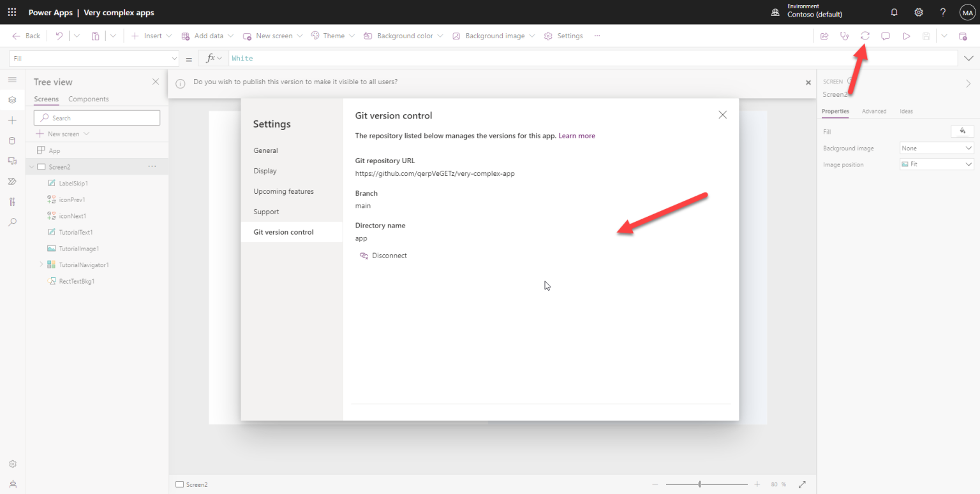This screenshot has width=980, height=494.
Task: Show more toolbar commands ellipsis
Action: [x=597, y=36]
